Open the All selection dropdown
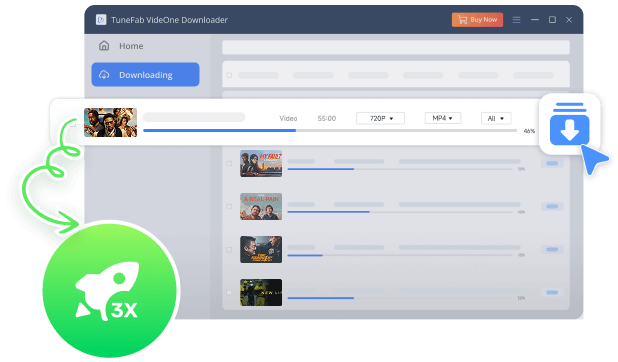 (x=496, y=118)
